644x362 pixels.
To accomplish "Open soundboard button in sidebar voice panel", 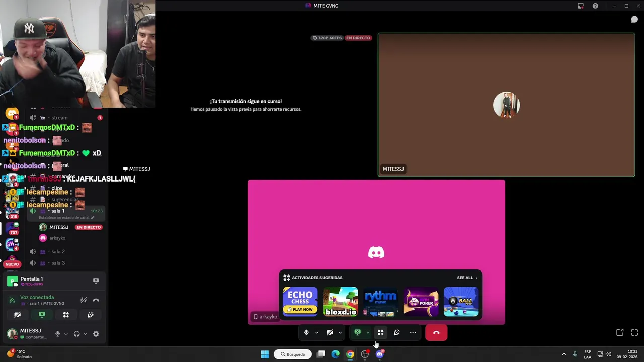I will click(x=91, y=315).
